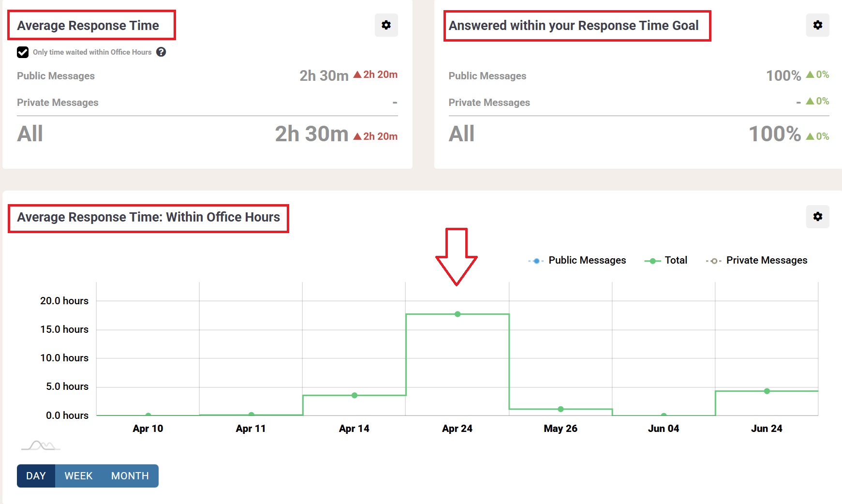Click the smoothed line chart style icon

(x=41, y=445)
